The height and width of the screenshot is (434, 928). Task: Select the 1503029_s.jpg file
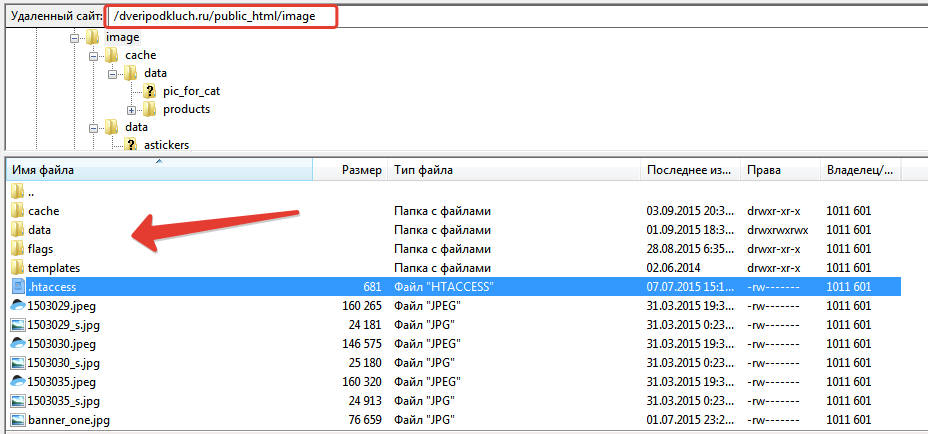pyautogui.click(x=453, y=324)
